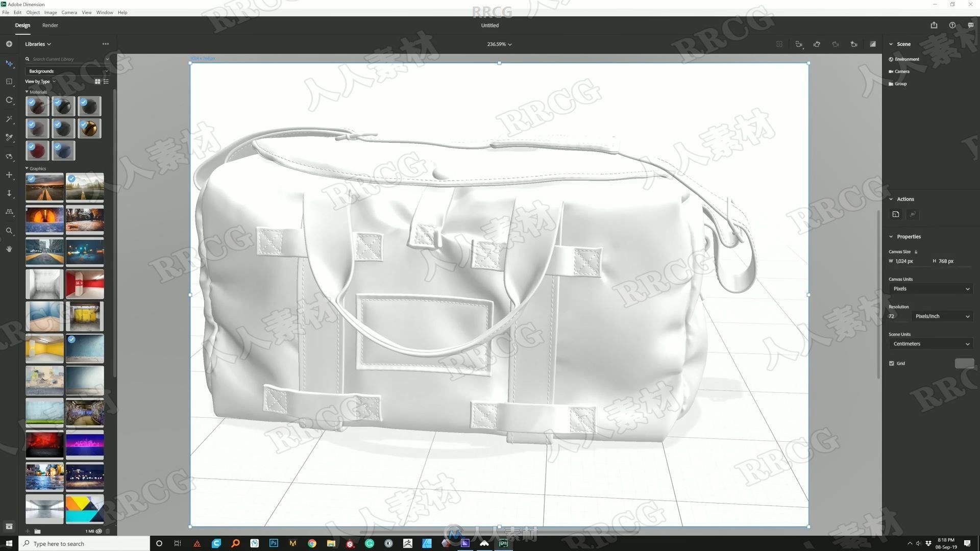Click the Render mode toggle icon

(874, 44)
